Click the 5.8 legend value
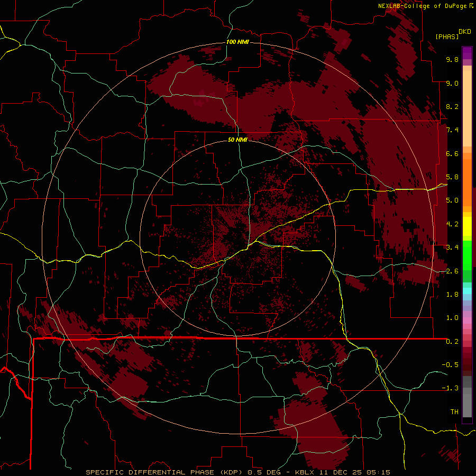 452,177
